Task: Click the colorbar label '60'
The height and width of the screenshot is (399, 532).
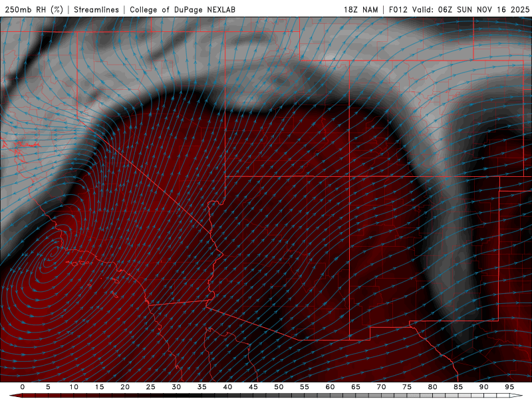Action: [330, 387]
